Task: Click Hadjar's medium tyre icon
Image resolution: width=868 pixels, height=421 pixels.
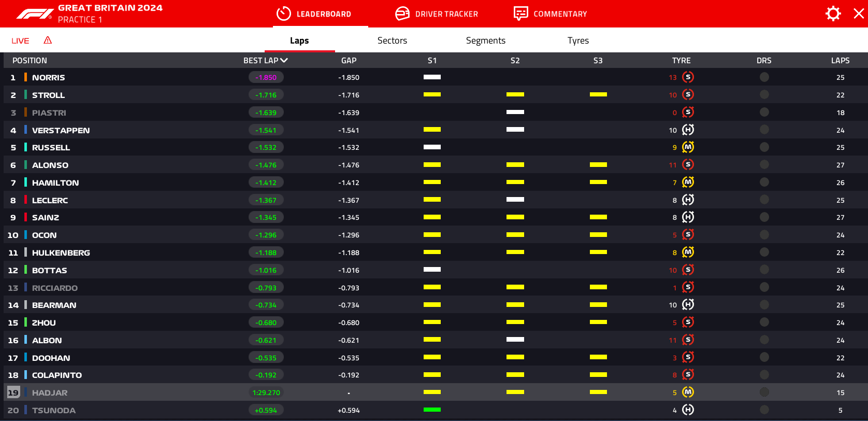Action: pyautogui.click(x=688, y=392)
